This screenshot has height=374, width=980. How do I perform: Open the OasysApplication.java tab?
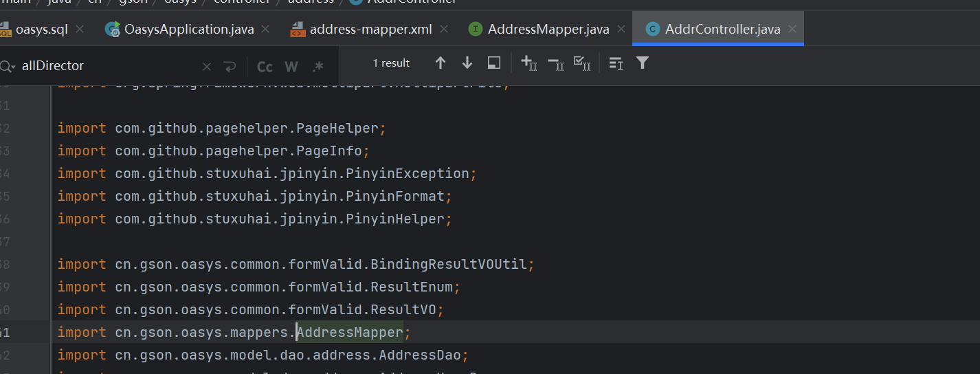pyautogui.click(x=188, y=30)
